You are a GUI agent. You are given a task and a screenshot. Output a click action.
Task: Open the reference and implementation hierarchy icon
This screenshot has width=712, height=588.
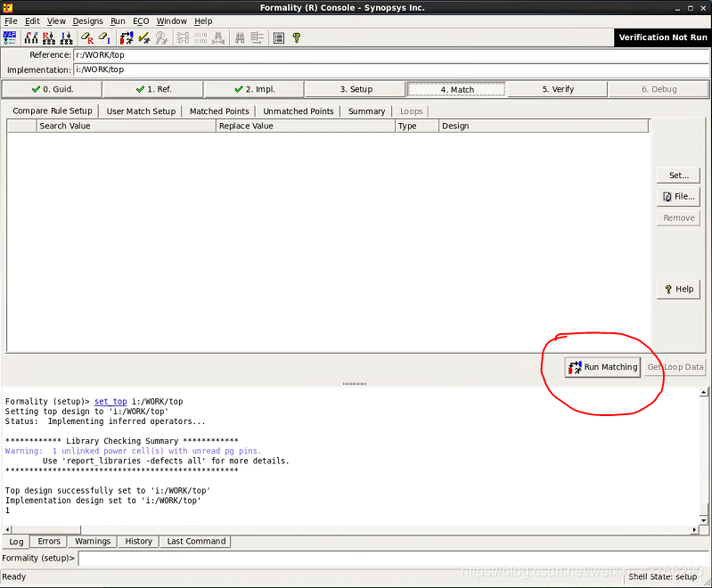(x=31, y=37)
